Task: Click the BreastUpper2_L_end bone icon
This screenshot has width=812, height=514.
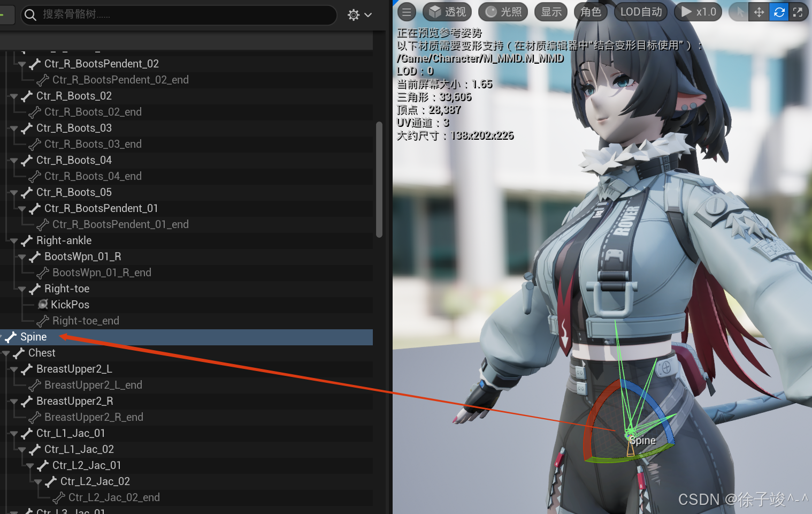Action: [35, 385]
